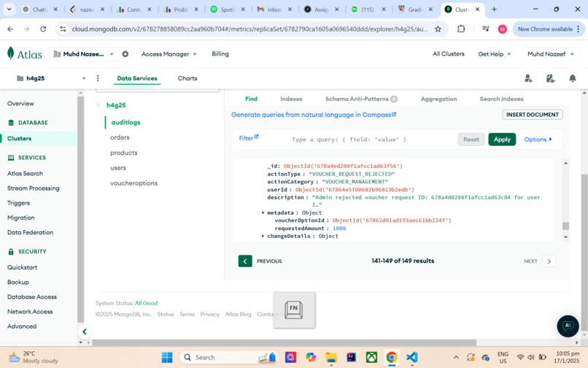Open the Windows Start menu
This screenshot has width=588, height=368.
pyautogui.click(x=167, y=357)
